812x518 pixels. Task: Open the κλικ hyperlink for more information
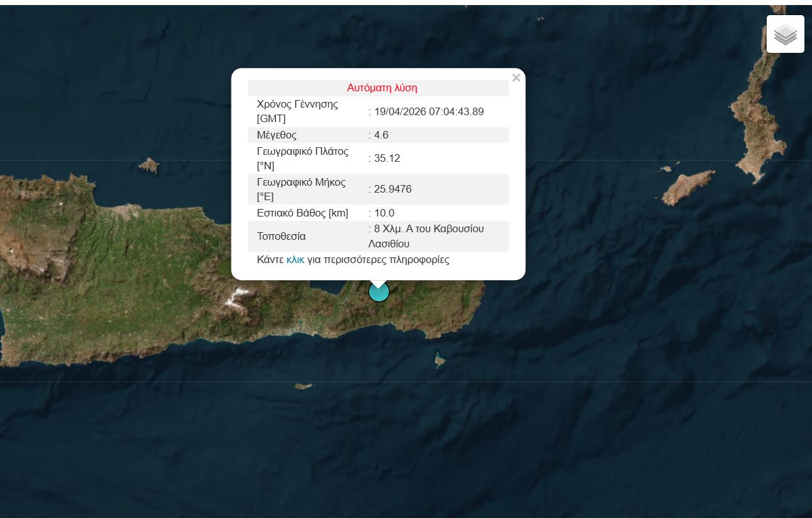point(295,259)
